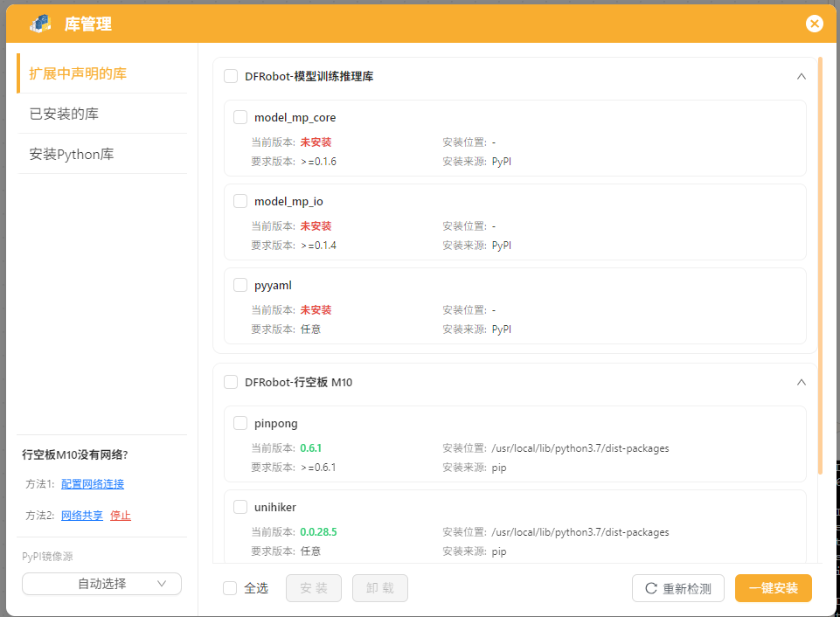Switch to 已安装的库 tab
The width and height of the screenshot is (840, 617).
101,114
